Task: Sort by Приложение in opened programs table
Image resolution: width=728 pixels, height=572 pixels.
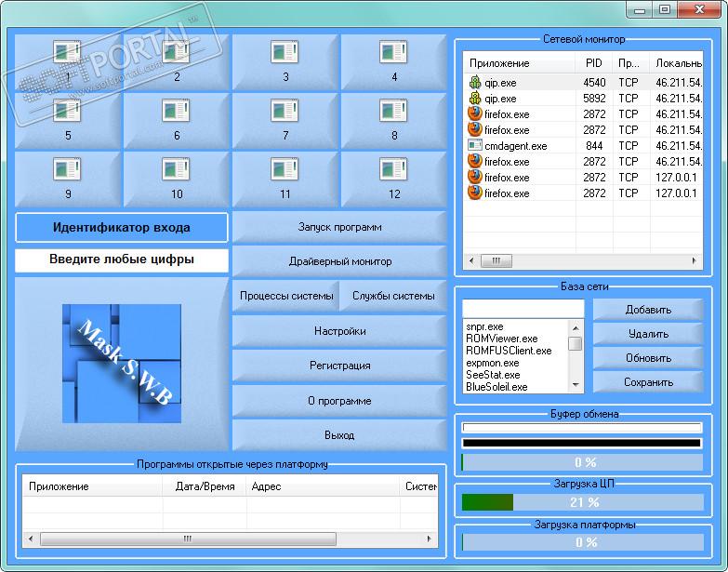Action: point(93,486)
